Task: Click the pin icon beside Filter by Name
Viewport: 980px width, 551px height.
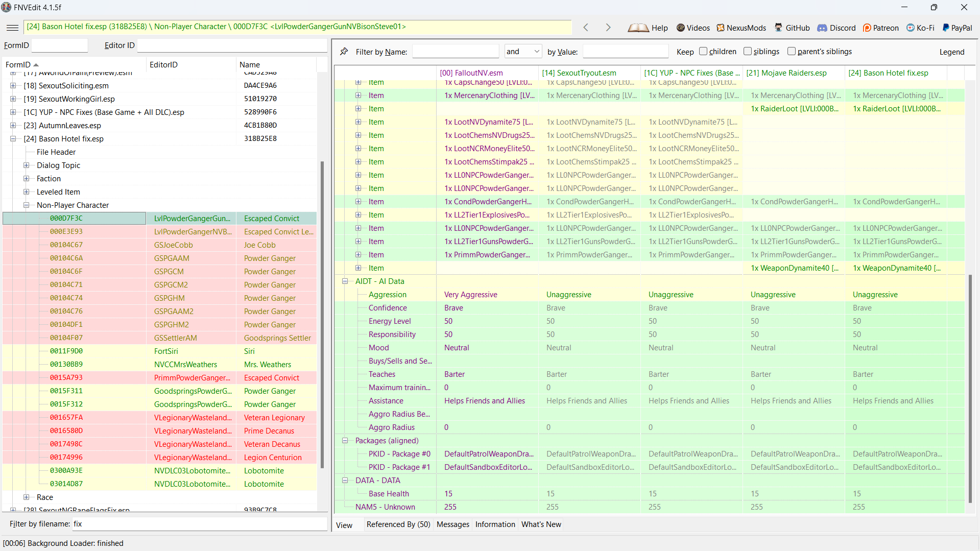Action: point(344,52)
